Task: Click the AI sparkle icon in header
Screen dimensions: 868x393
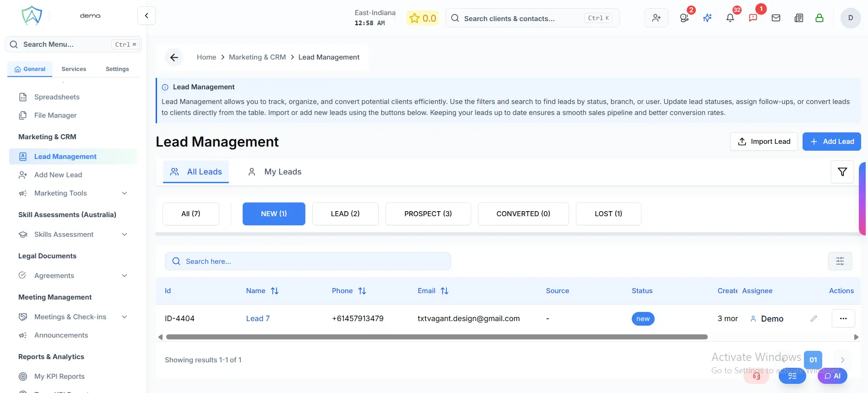Action: pyautogui.click(x=707, y=18)
